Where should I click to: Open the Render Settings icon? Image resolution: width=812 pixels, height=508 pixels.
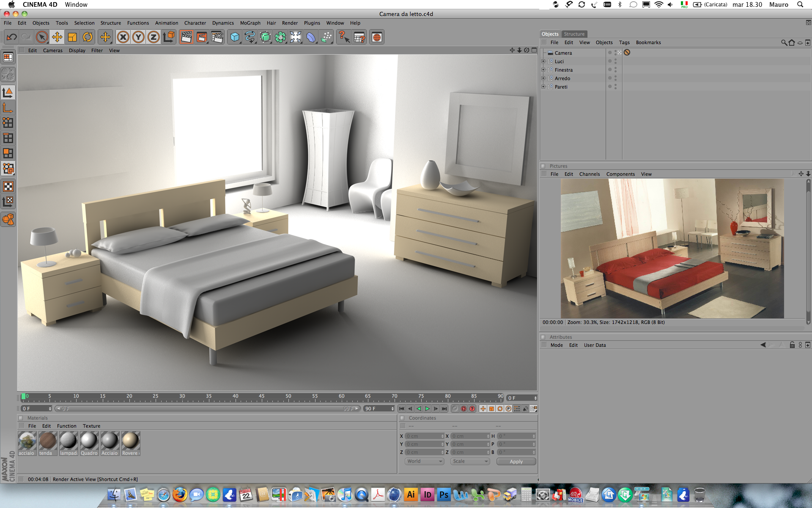click(217, 37)
